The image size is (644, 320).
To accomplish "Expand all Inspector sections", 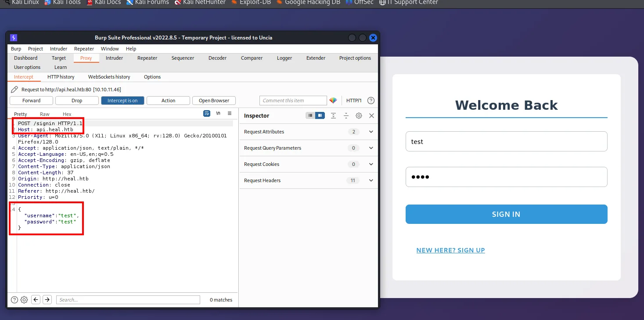I will [334, 115].
